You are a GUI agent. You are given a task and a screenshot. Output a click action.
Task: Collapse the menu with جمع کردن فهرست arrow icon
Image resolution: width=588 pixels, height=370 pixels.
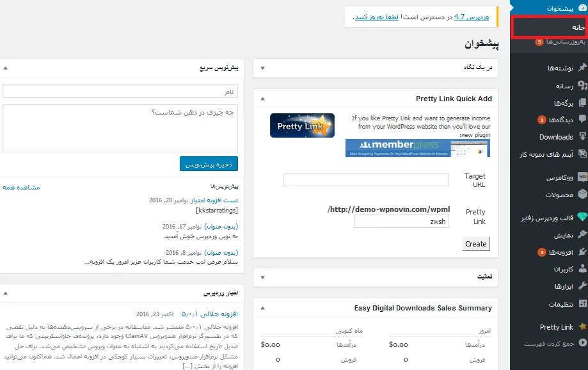click(582, 342)
